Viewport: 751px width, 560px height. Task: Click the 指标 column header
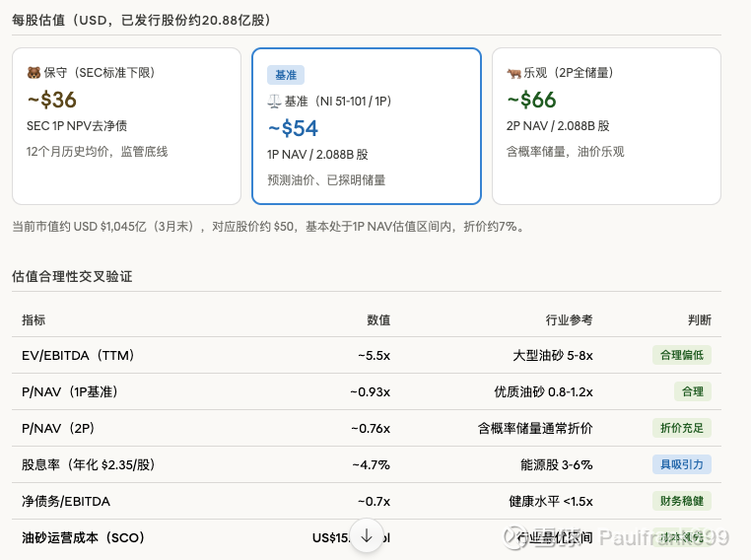click(34, 320)
